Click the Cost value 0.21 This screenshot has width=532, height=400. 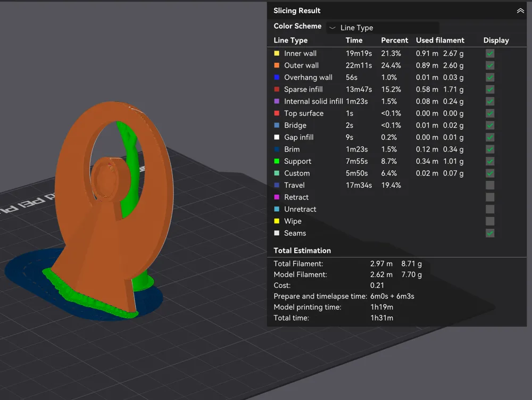point(377,285)
